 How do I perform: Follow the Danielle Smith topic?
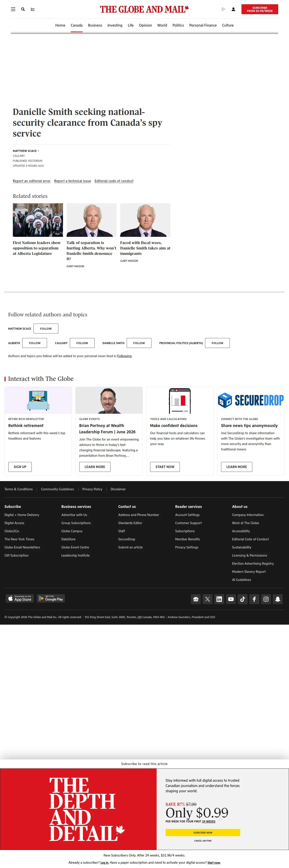(x=139, y=343)
